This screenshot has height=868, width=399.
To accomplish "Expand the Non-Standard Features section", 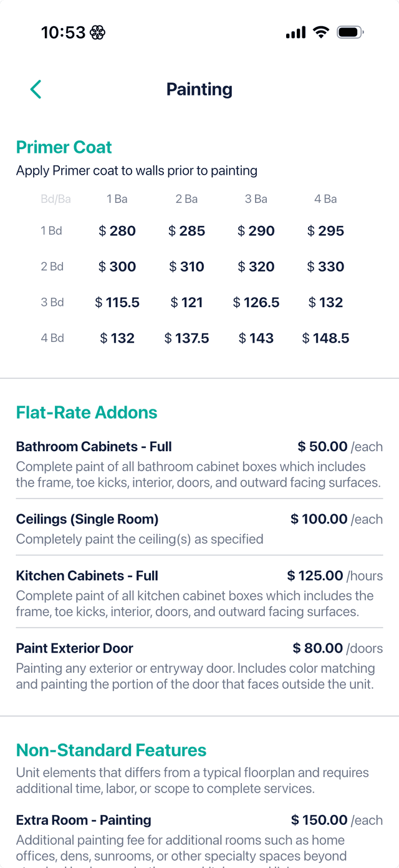I will 111,750.
